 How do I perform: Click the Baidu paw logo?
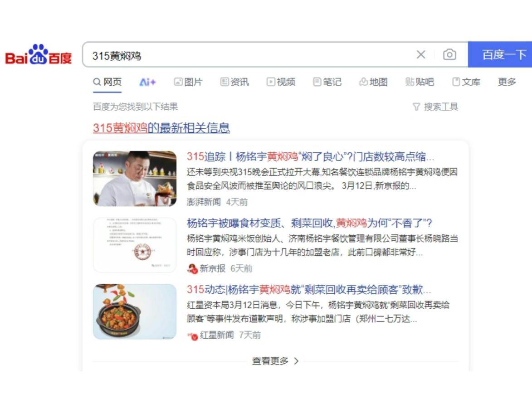(39, 54)
